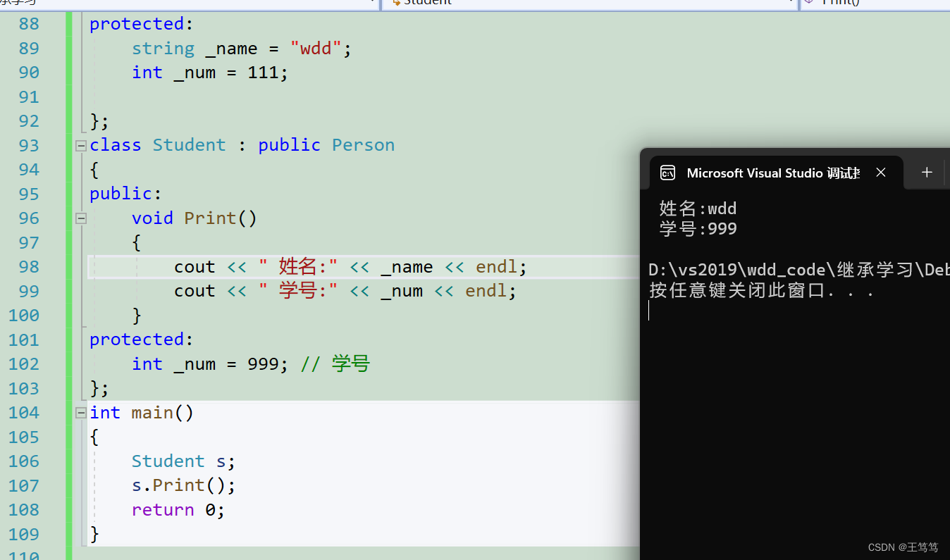Click '按任意键关闭此窗口' message in console
This screenshot has width=950, height=560.
coord(761,290)
